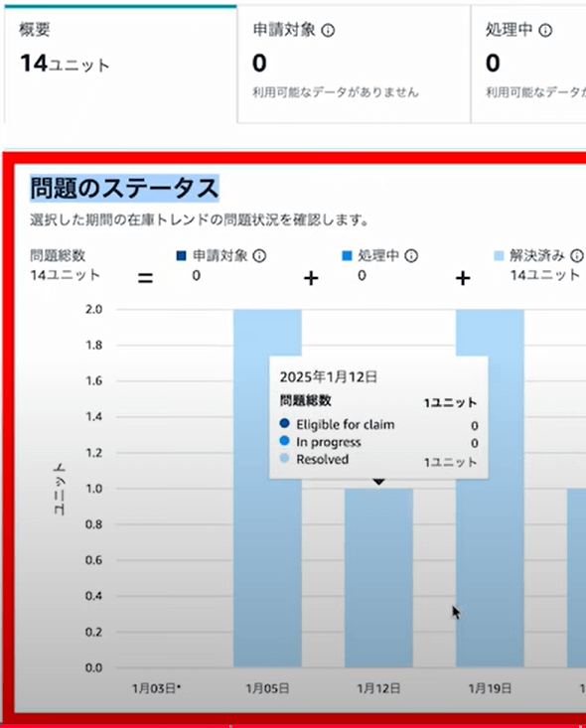This screenshot has height=728, width=586.
Task: Click the 1月05日 bar in the chart
Action: 267,489
